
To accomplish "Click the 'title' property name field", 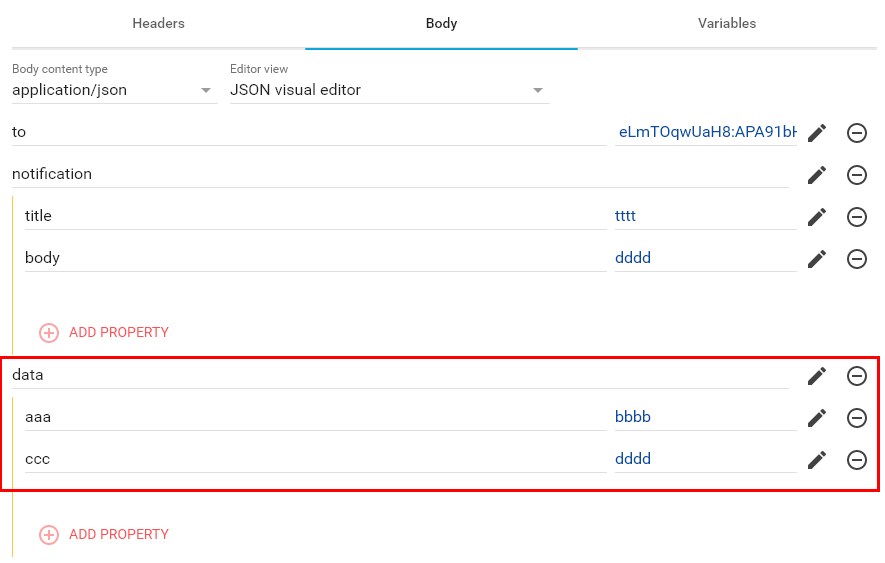I will [x=316, y=216].
